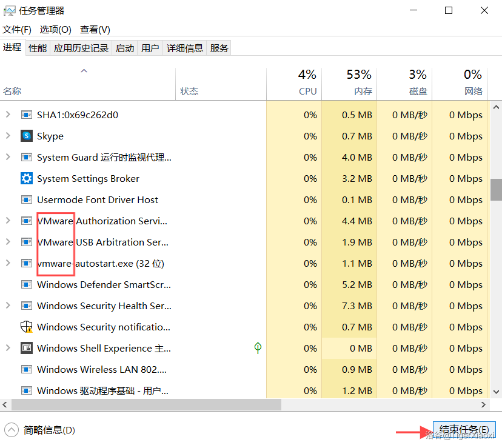Click the green leaf suspended status icon

(x=258, y=347)
